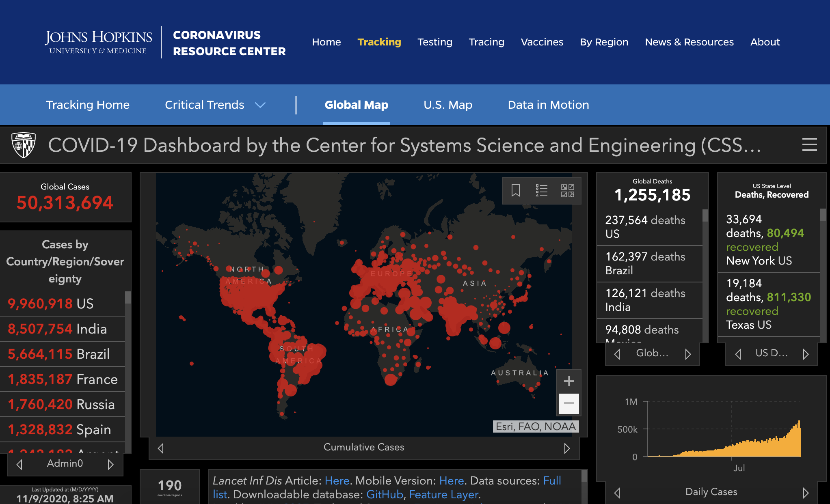
Task: Click previous arrow in Global Deaths pager
Action: 617,354
